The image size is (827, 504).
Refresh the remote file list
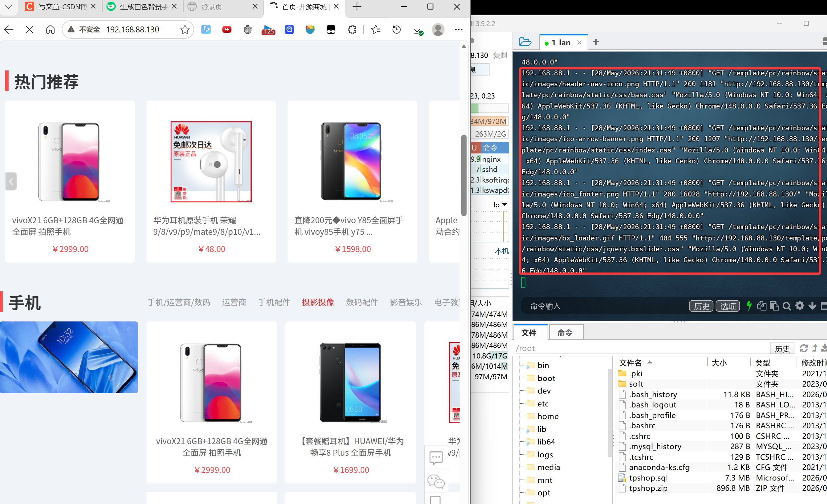(x=804, y=348)
